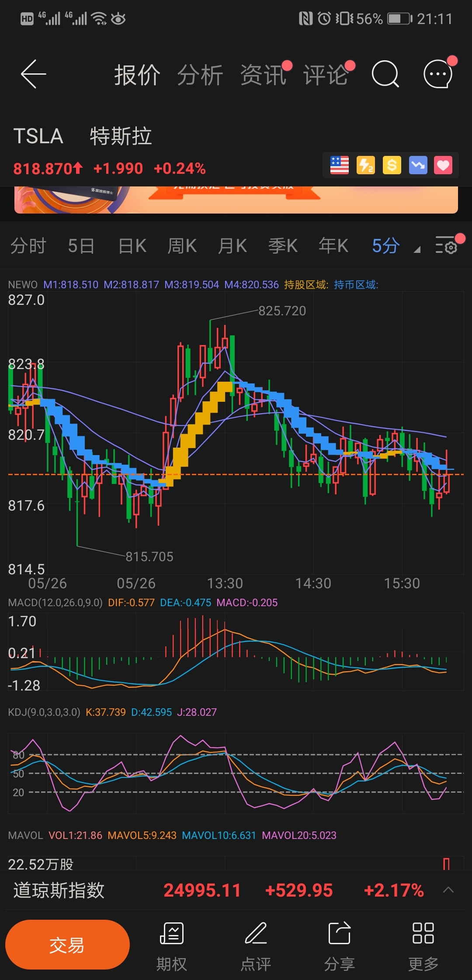
Task: Select 月K monthly candlestick period
Action: tap(233, 246)
